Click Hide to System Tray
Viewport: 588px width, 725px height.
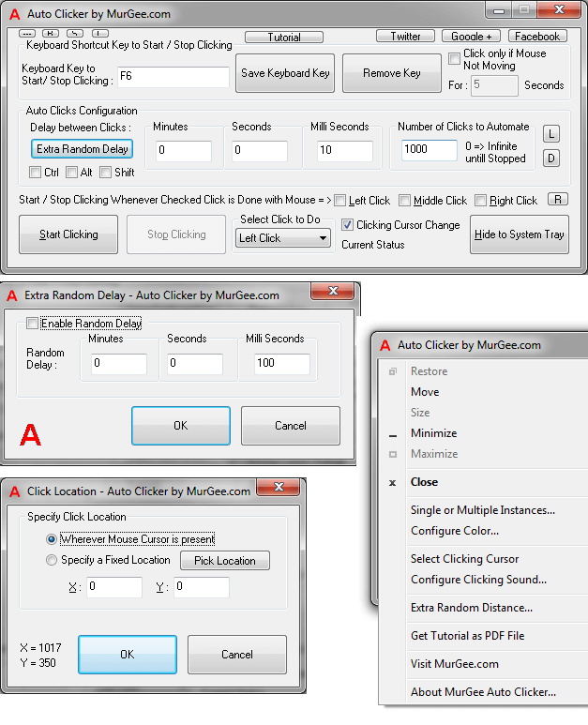(x=520, y=234)
